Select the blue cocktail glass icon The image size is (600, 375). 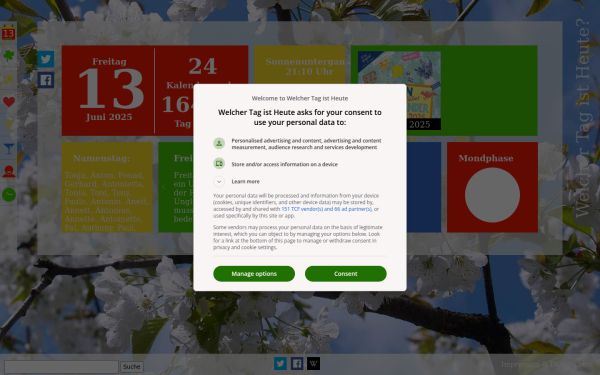9,148
